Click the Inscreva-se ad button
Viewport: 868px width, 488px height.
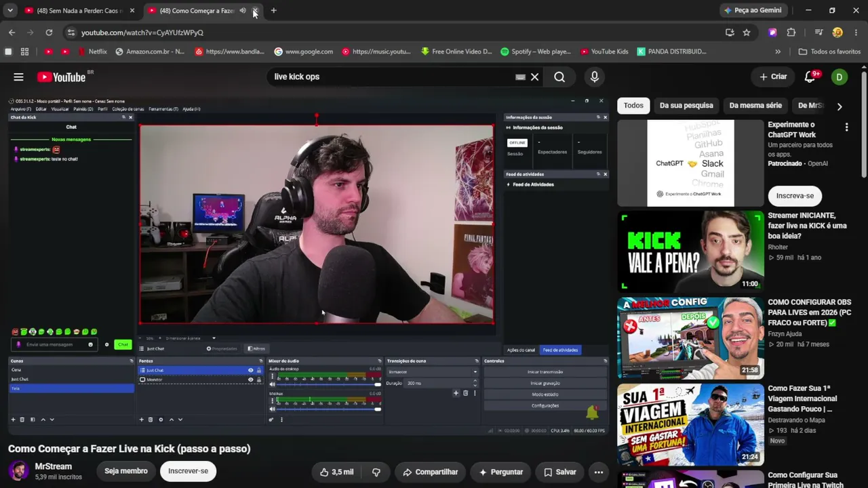click(x=795, y=196)
